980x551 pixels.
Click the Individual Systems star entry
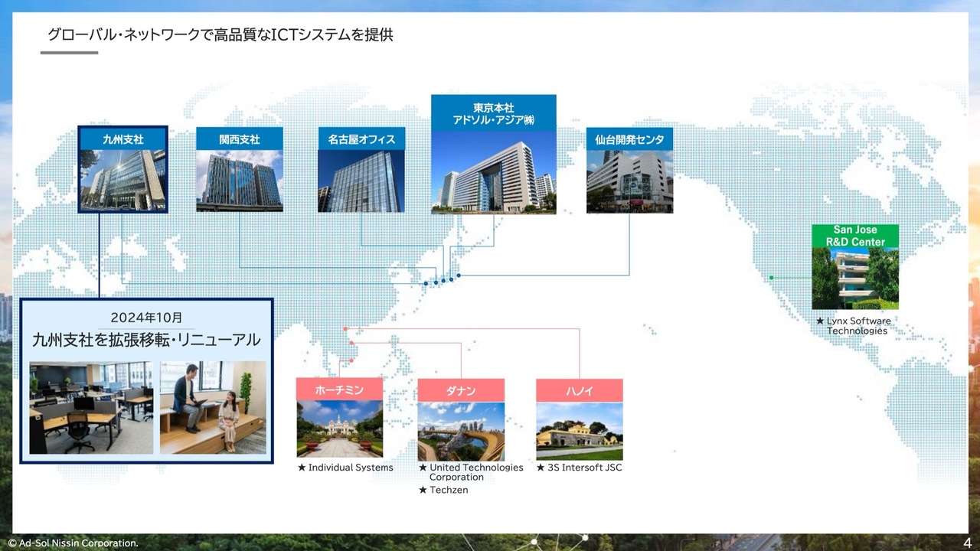point(345,468)
